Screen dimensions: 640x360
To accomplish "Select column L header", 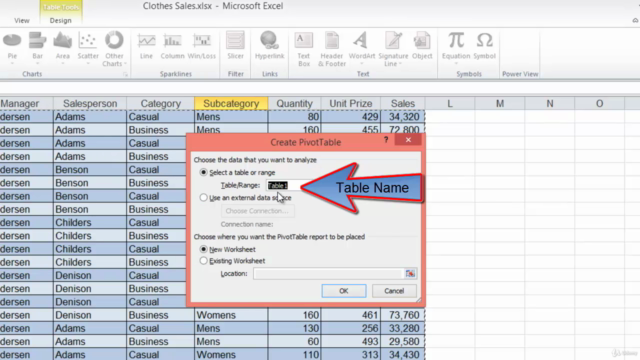I will coord(450,103).
